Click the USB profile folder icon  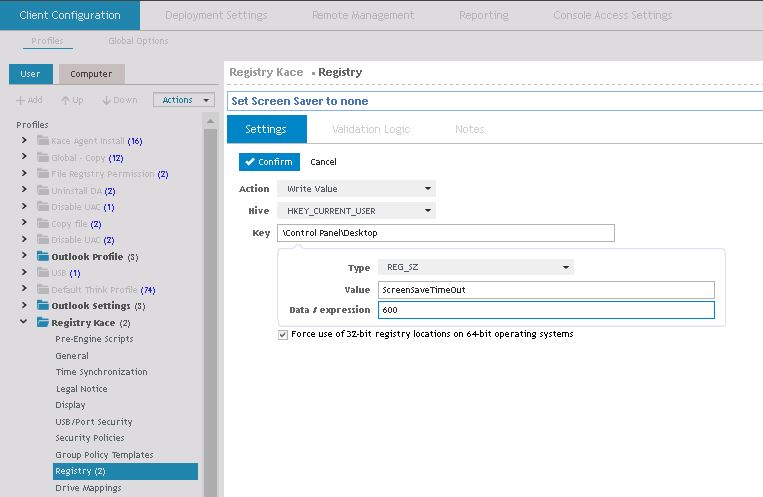43,273
